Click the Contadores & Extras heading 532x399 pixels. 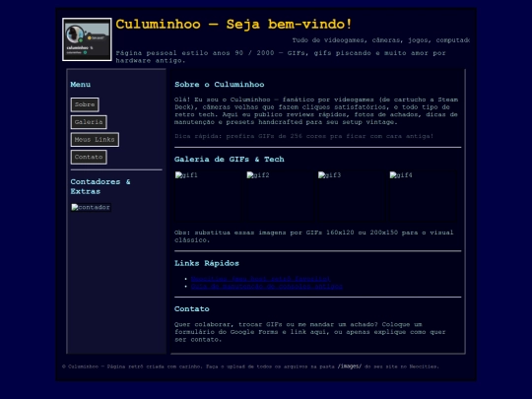click(100, 186)
